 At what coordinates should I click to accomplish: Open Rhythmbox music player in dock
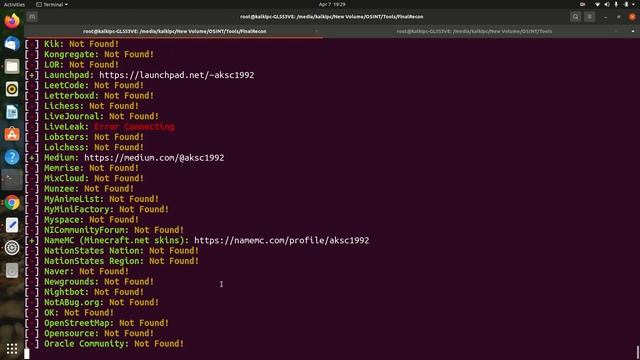pos(12,89)
